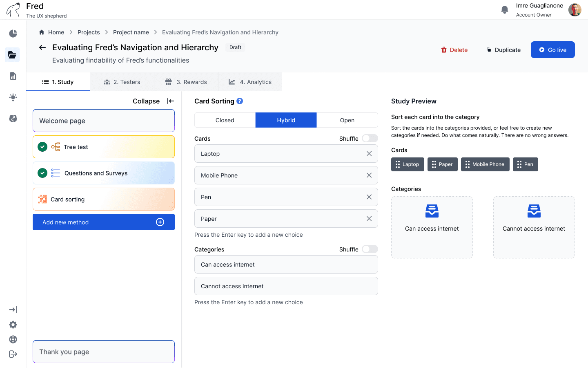Click the Cannot access internet category field

tap(286, 286)
